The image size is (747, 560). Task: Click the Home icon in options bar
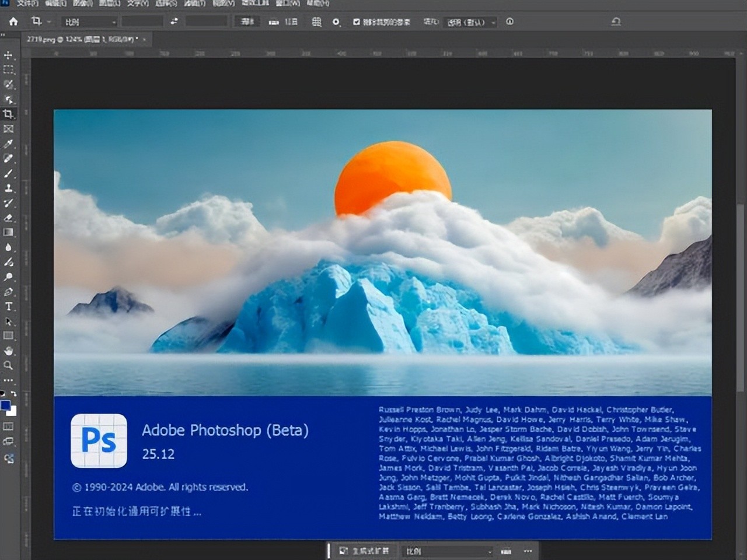tap(13, 22)
